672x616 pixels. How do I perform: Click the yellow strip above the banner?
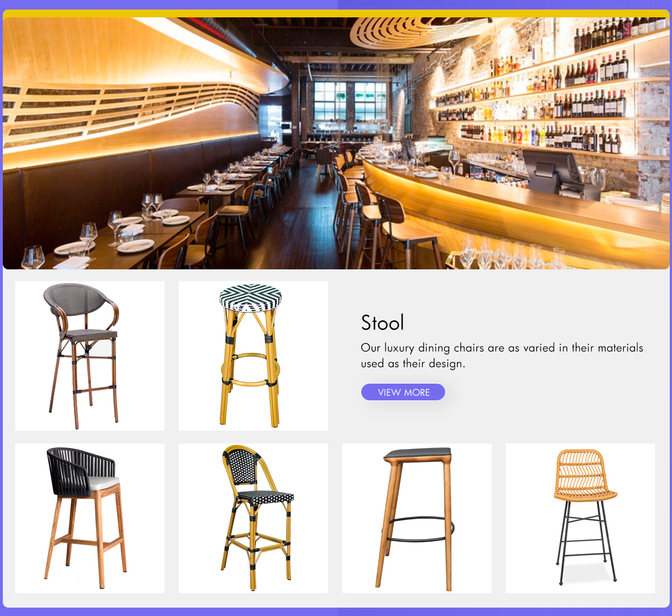point(336,13)
